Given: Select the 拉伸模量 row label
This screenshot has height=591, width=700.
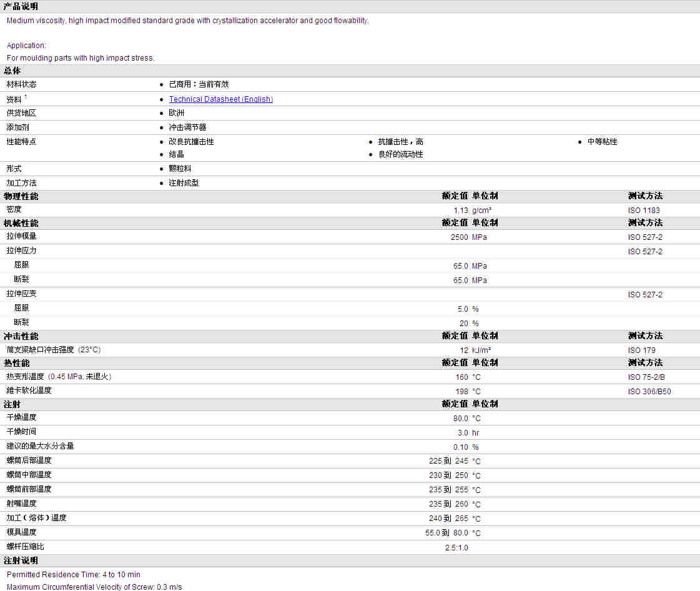Looking at the screenshot, I should [x=21, y=237].
